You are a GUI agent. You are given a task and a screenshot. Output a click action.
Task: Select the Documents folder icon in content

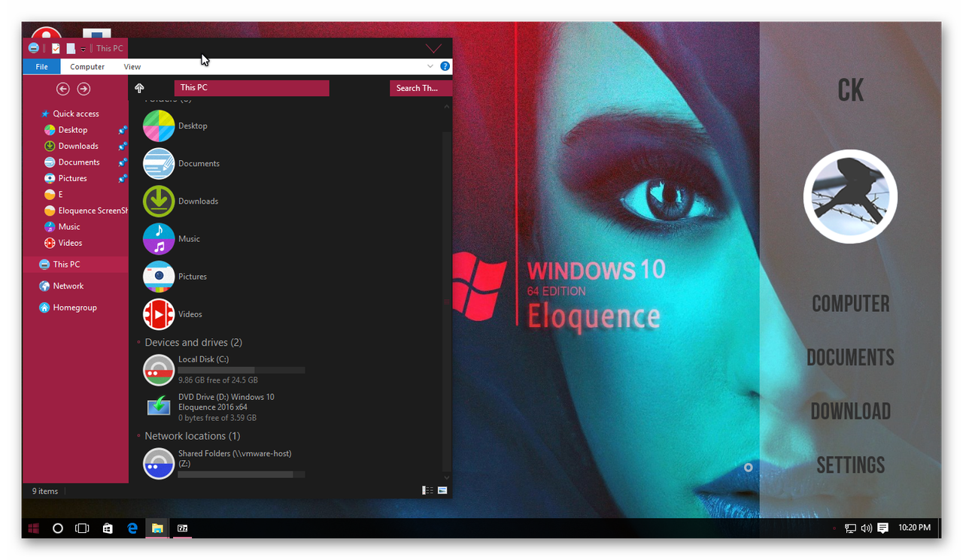click(159, 163)
